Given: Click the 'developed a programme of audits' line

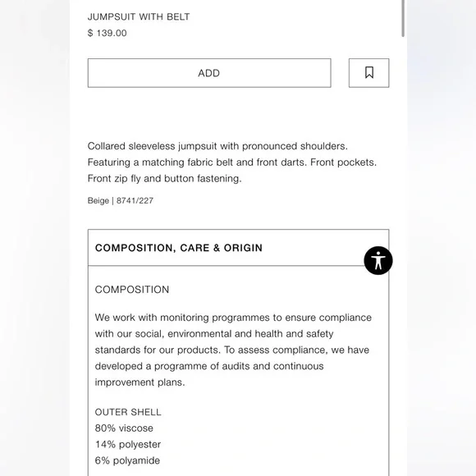Looking at the screenshot, I should pos(209,366).
